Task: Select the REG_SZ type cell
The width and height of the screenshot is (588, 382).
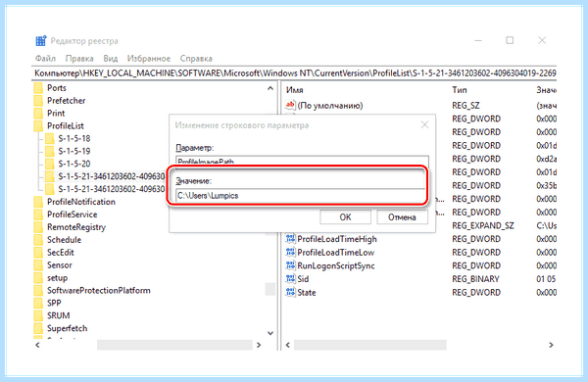Action: (465, 106)
